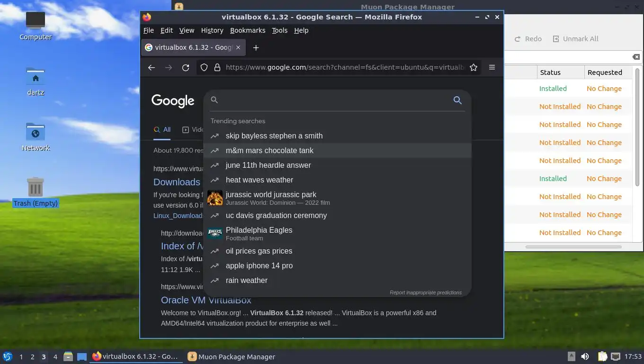Open the Network desktop icon

[x=36, y=136]
